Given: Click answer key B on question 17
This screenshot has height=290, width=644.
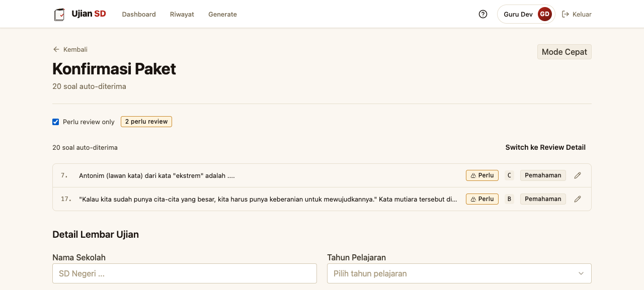Looking at the screenshot, I should pyautogui.click(x=509, y=199).
